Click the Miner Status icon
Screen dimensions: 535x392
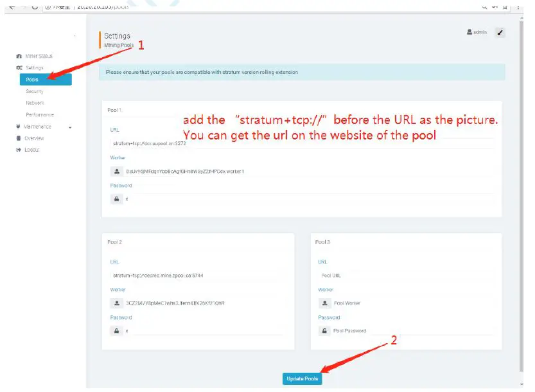coord(19,56)
